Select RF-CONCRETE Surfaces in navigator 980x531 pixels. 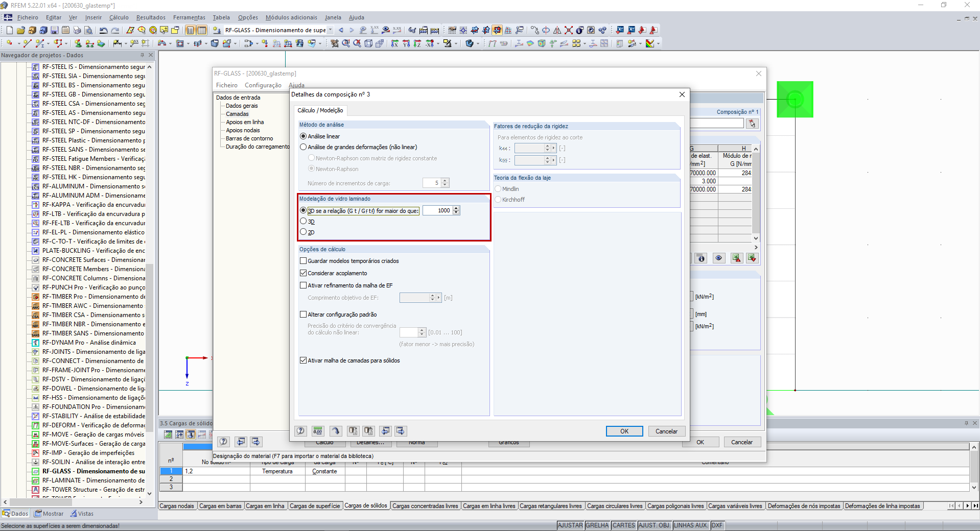(x=94, y=260)
